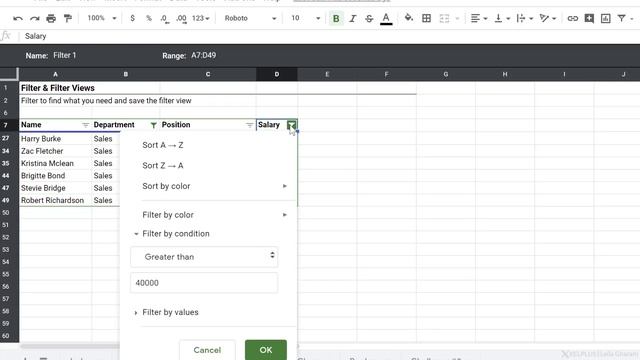Click the Position header cell
Viewport: 640px width, 360px height.
click(x=208, y=125)
